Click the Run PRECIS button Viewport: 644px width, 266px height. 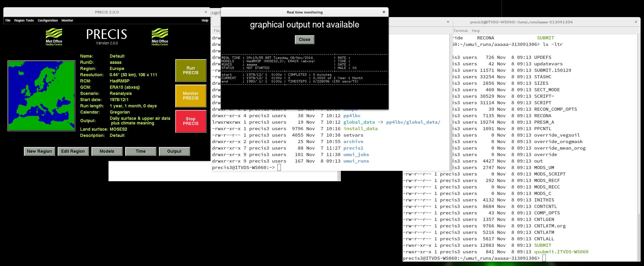(191, 71)
